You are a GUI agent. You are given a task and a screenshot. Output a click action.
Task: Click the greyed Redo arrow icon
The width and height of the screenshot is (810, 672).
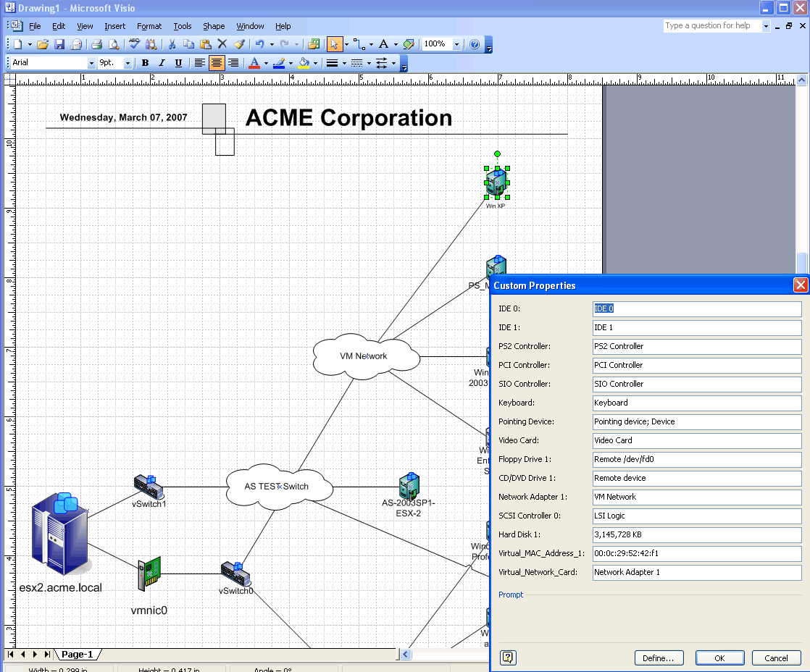coord(284,44)
